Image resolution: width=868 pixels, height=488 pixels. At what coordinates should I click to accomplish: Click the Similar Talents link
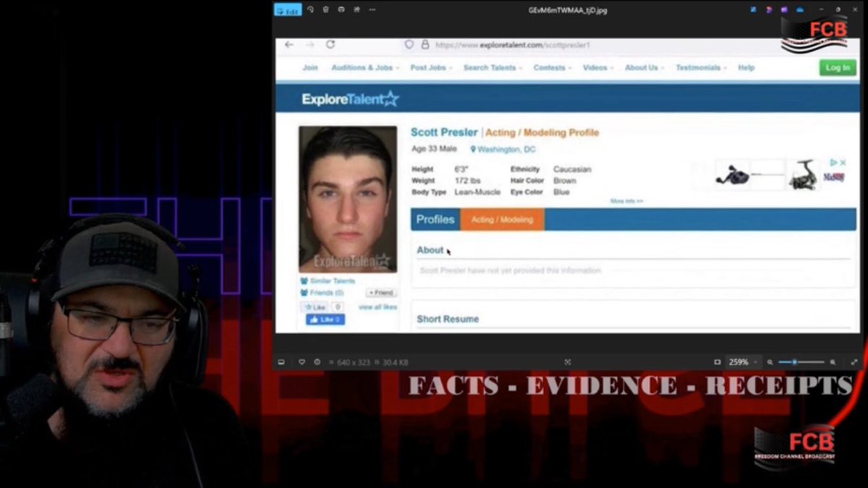[x=328, y=281]
